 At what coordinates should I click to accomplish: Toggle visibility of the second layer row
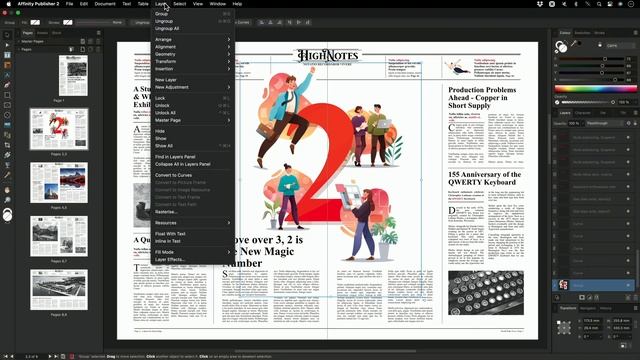coord(628,150)
